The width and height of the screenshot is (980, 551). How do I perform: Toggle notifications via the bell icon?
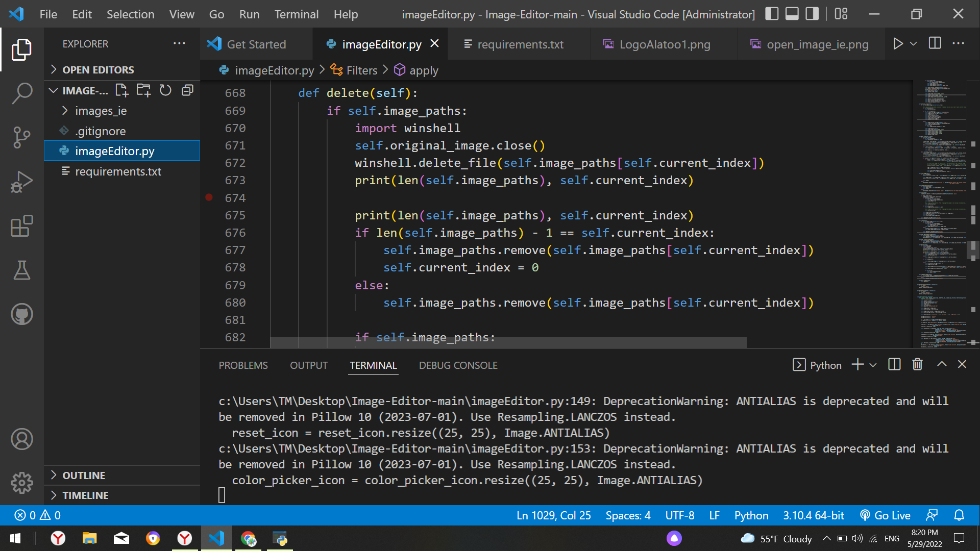pyautogui.click(x=958, y=515)
